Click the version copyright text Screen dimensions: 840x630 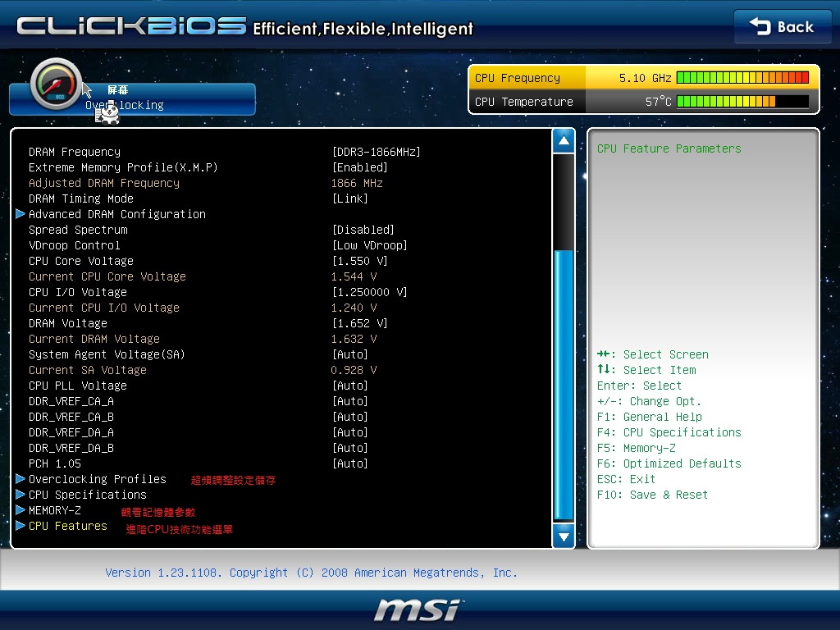[x=311, y=573]
